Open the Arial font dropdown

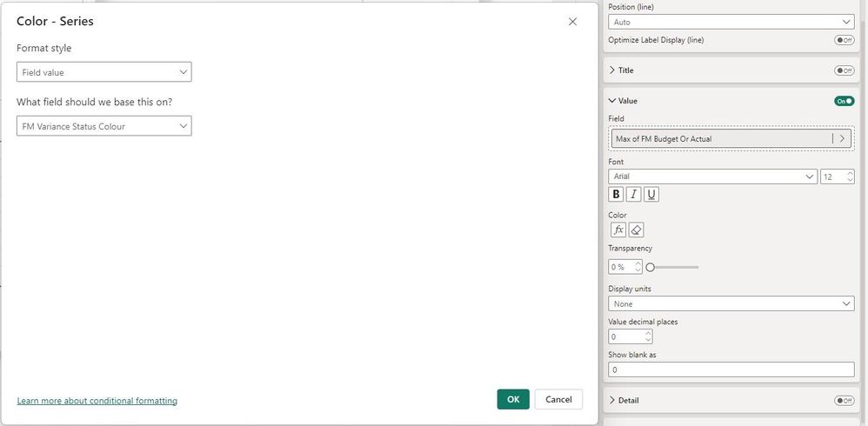[712, 176]
